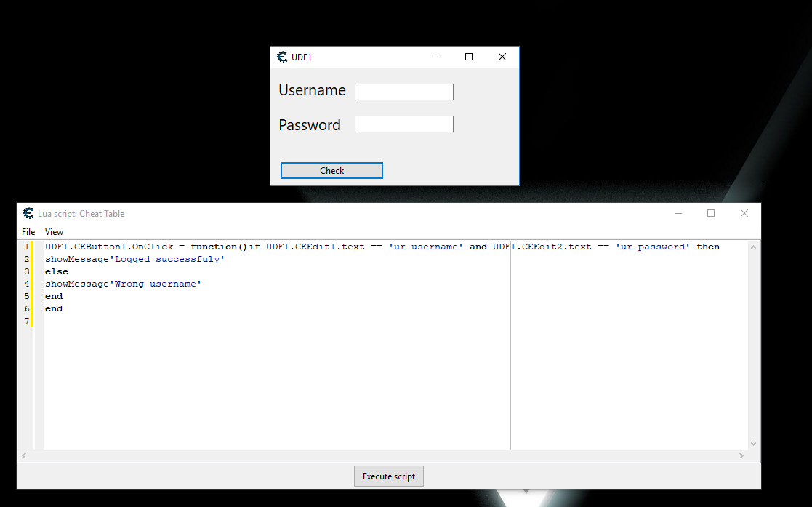The height and width of the screenshot is (507, 812).
Task: Close the Lua script: Cheat Table window
Action: (x=744, y=213)
